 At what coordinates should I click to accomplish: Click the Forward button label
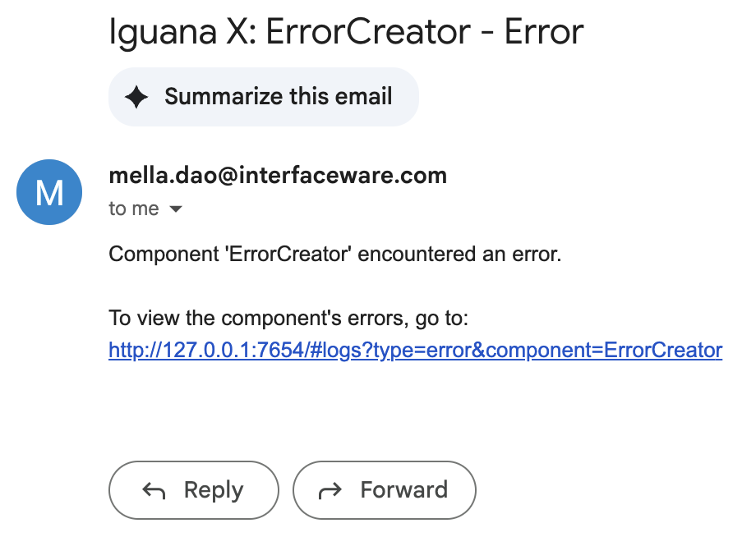point(403,490)
